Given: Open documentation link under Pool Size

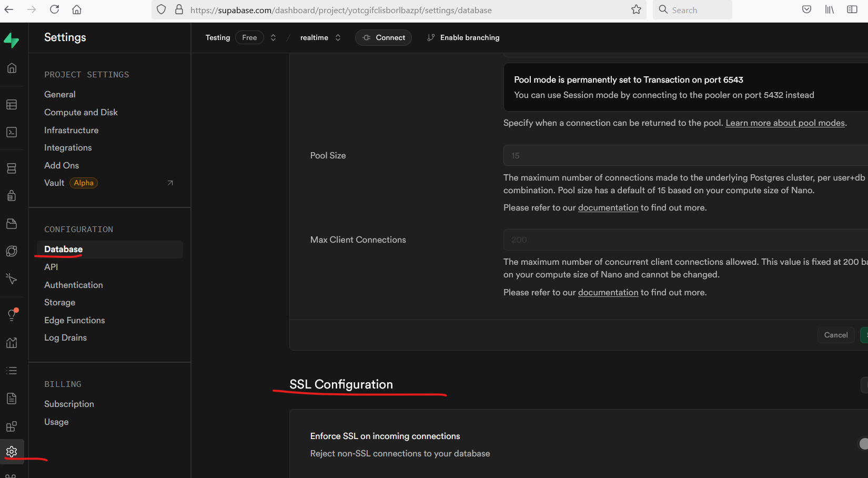Looking at the screenshot, I should (x=608, y=207).
